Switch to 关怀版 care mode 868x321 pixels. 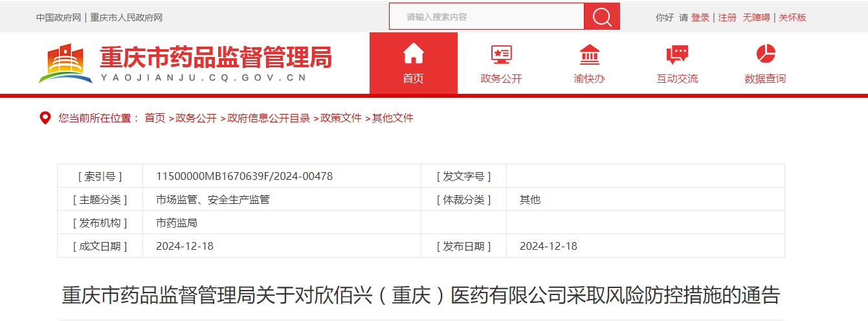(792, 17)
